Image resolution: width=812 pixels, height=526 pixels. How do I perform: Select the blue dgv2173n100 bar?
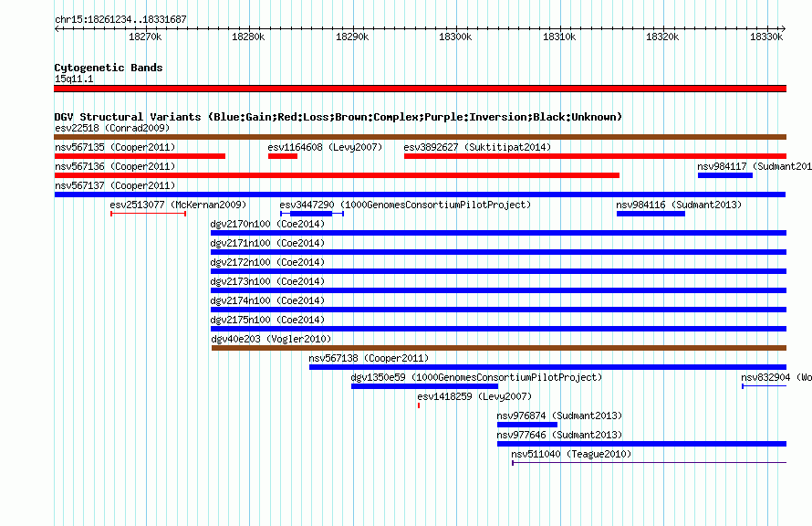(499, 290)
